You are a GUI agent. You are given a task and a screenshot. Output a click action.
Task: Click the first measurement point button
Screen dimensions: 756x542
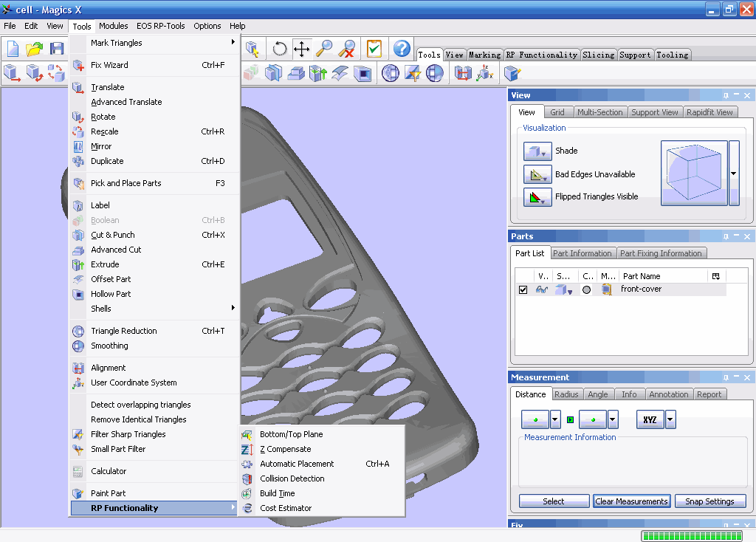click(535, 419)
